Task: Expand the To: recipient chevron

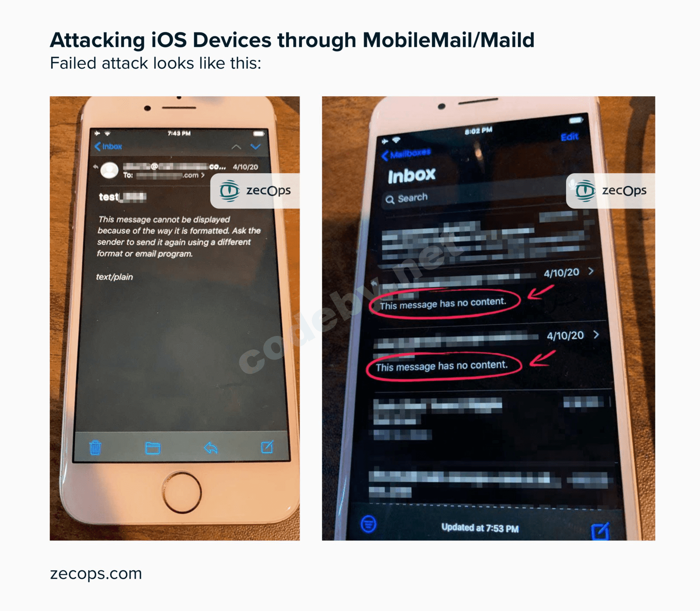Action: point(203,175)
